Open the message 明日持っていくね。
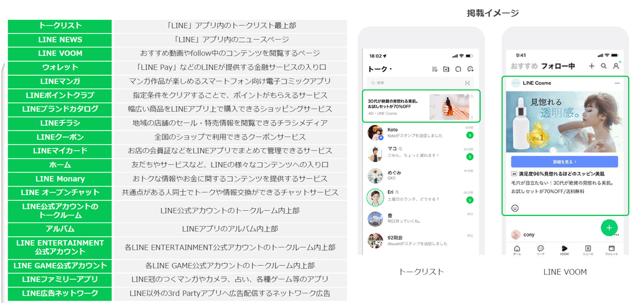The width and height of the screenshot is (644, 303). click(x=404, y=221)
